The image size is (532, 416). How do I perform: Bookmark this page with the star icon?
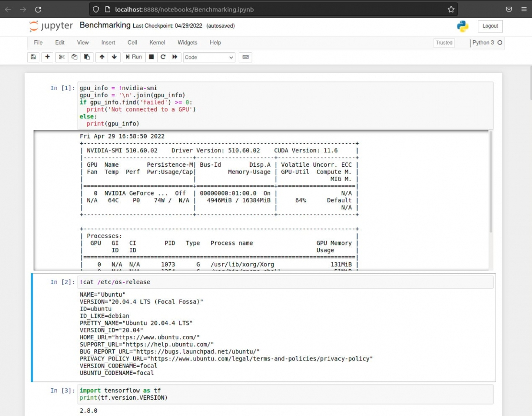(x=451, y=9)
